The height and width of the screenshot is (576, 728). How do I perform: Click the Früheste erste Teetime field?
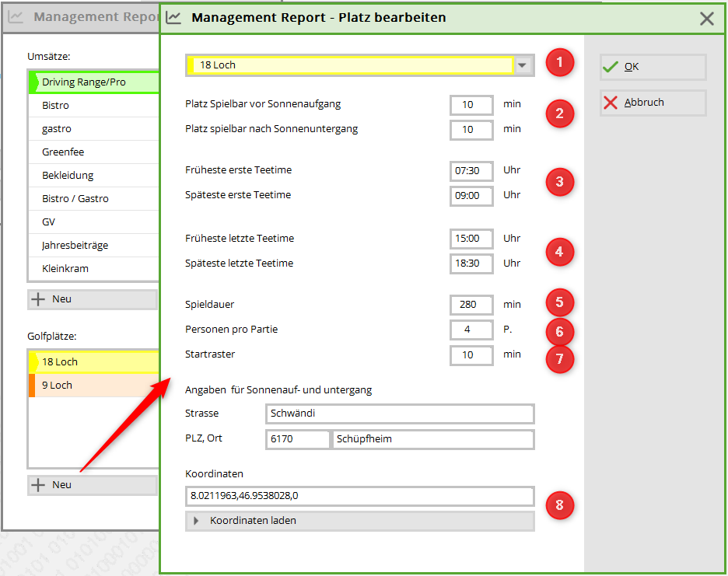click(471, 170)
